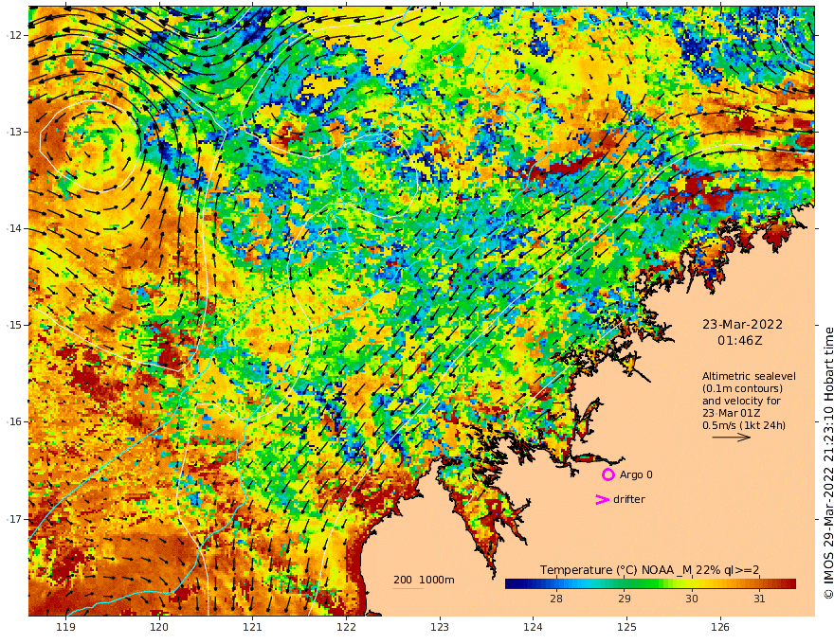This screenshot has height=644, width=834.
Task: Click the '200 1000m' depth contour label
Action: [424, 580]
